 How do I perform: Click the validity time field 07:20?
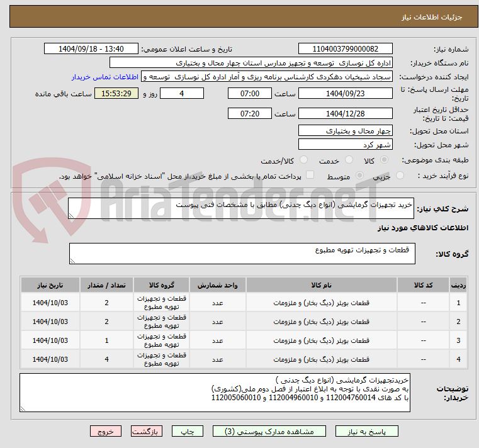coord(250,114)
